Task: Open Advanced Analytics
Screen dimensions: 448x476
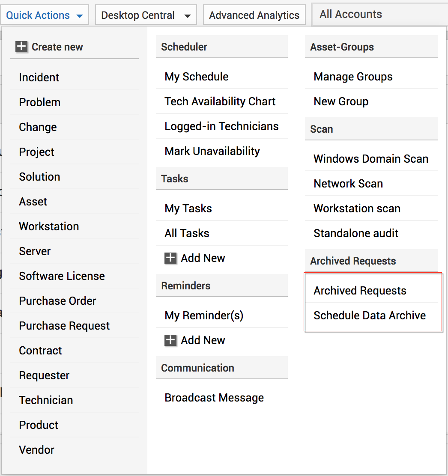Action: (x=254, y=15)
